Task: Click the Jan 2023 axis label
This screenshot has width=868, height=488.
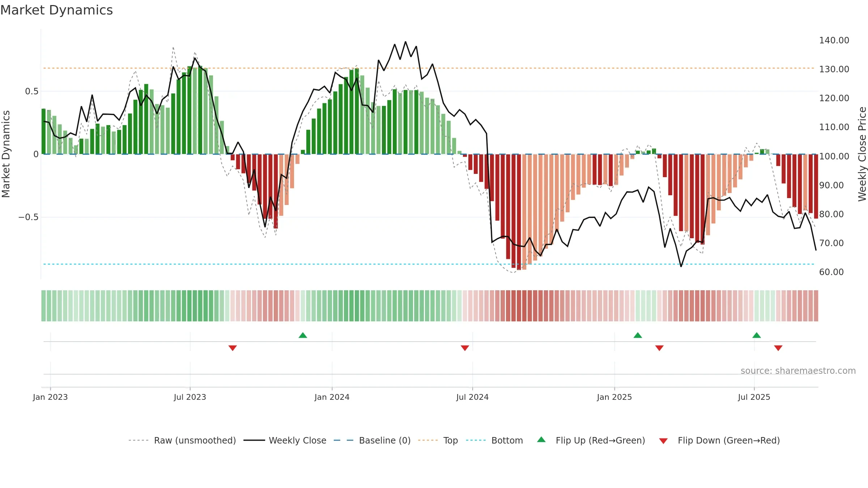Action: point(50,397)
